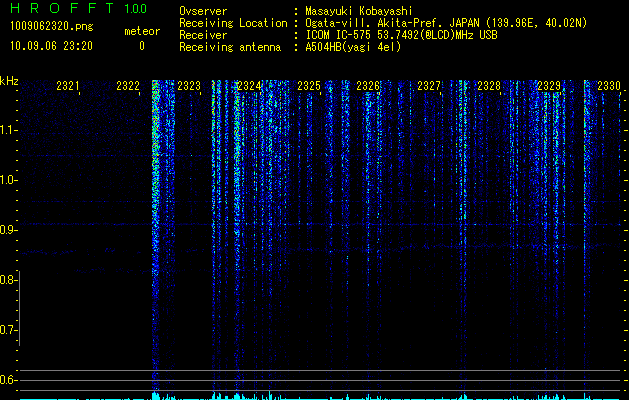Screen dimensions: 629x400
Task: Click the 2326 time marker
Action: click(x=368, y=86)
